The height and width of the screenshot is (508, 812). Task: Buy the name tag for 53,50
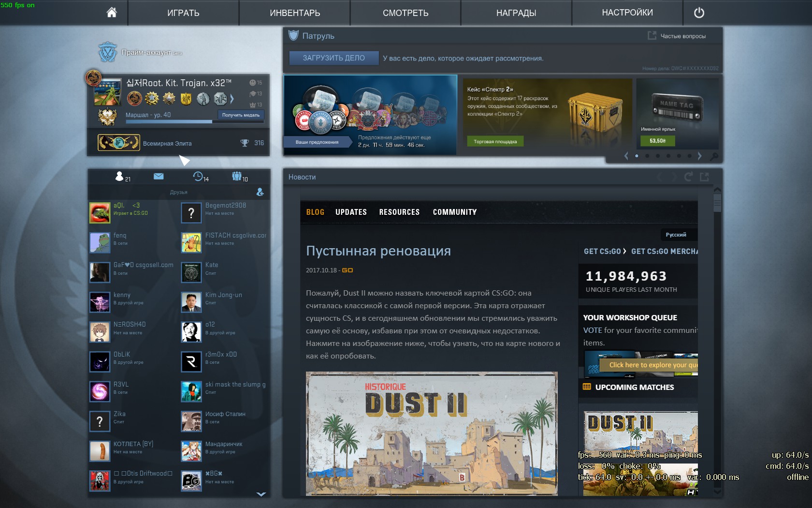[657, 140]
